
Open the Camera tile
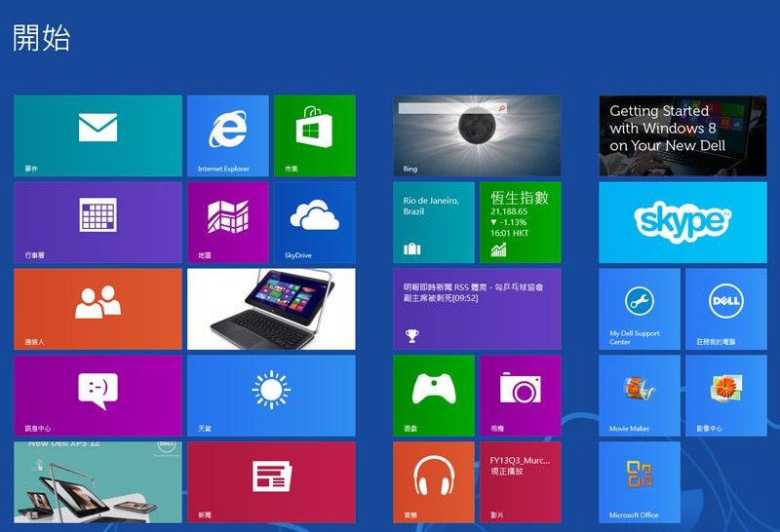(520, 395)
